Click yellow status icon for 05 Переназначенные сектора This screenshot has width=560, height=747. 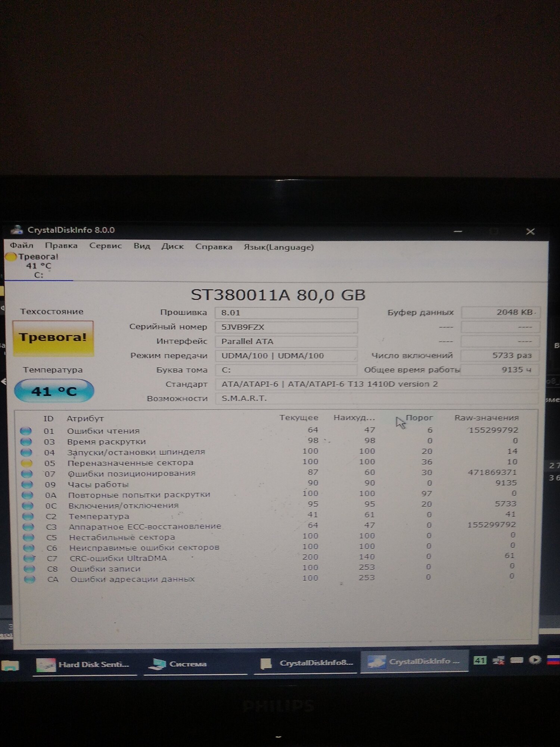(27, 463)
